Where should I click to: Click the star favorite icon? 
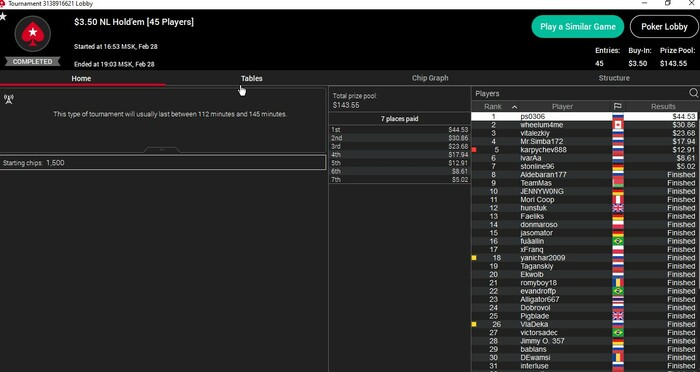[x=3, y=17]
